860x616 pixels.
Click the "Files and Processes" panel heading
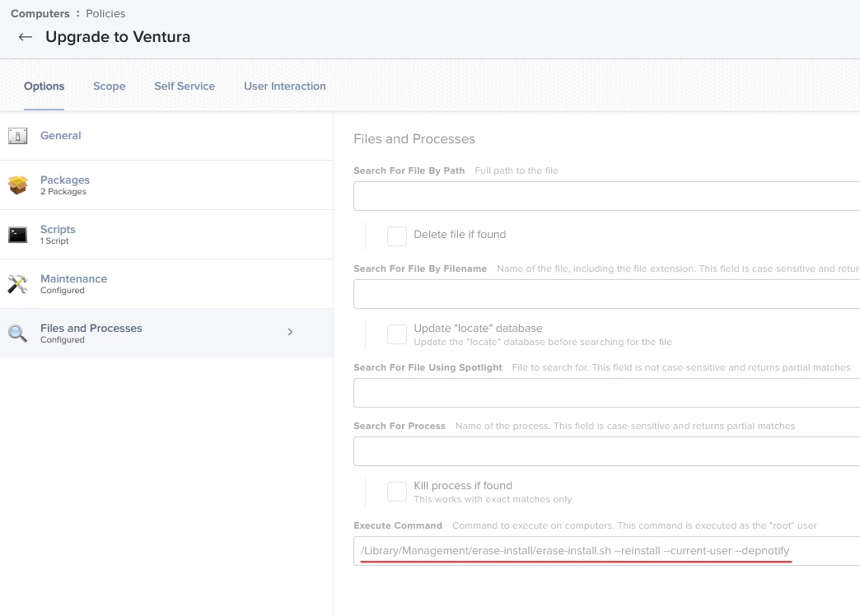click(414, 139)
